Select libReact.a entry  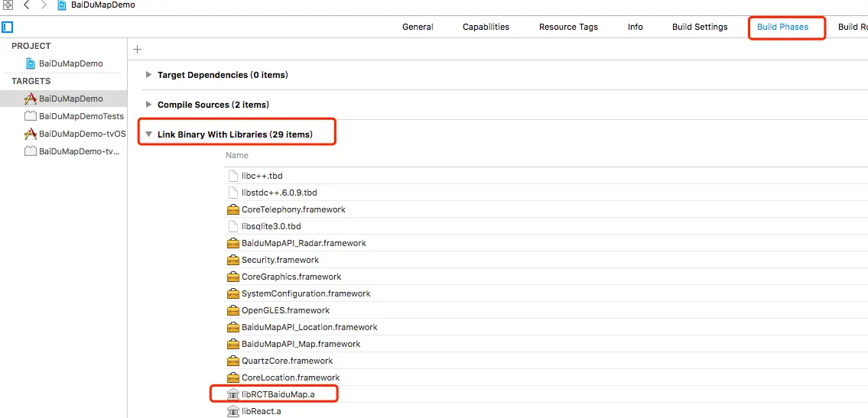(x=262, y=411)
